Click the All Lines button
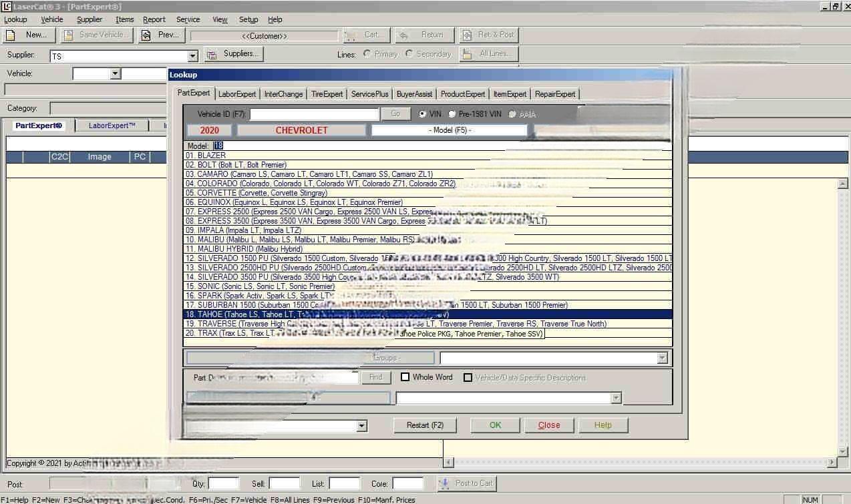 489,54
